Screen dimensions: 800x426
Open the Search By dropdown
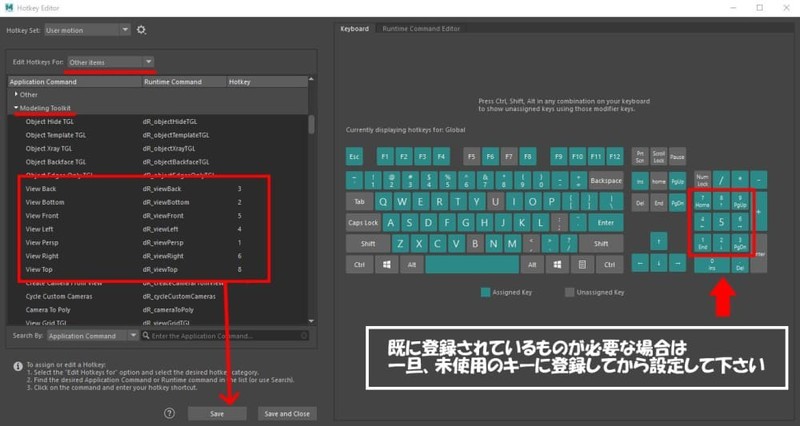coord(93,336)
